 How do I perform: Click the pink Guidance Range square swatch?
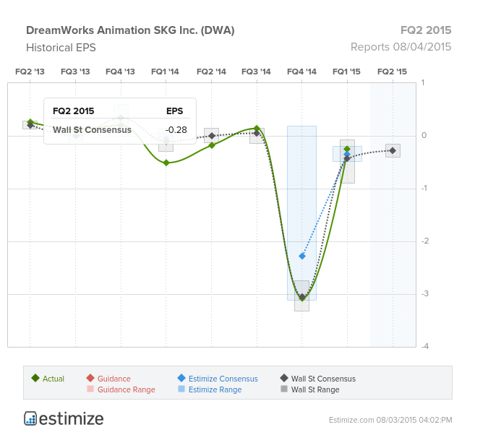tap(90, 389)
